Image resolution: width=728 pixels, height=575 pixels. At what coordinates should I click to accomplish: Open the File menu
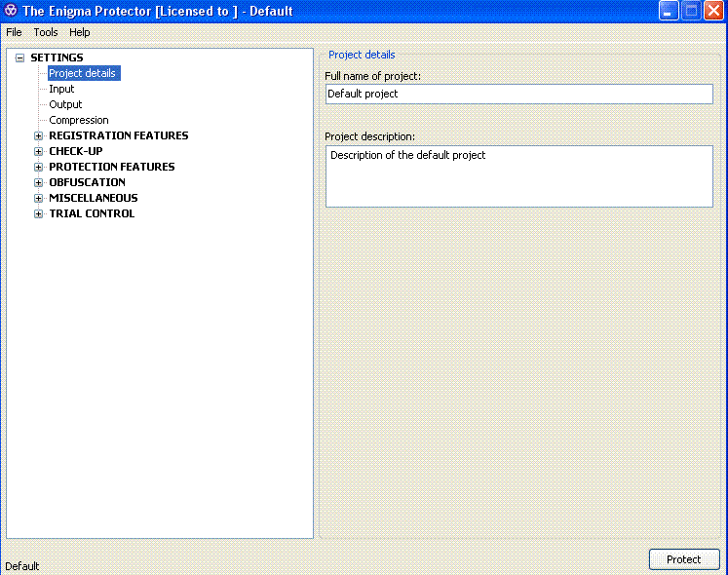(14, 32)
